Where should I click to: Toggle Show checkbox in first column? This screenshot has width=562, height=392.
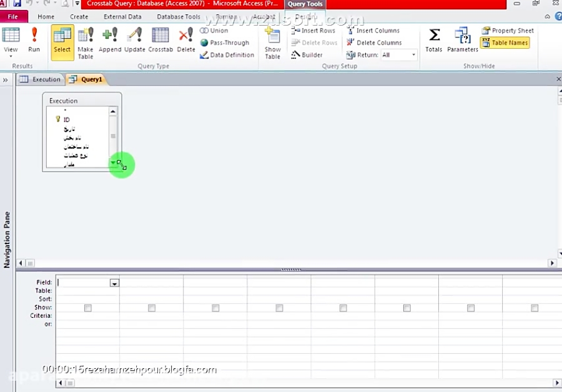point(87,307)
